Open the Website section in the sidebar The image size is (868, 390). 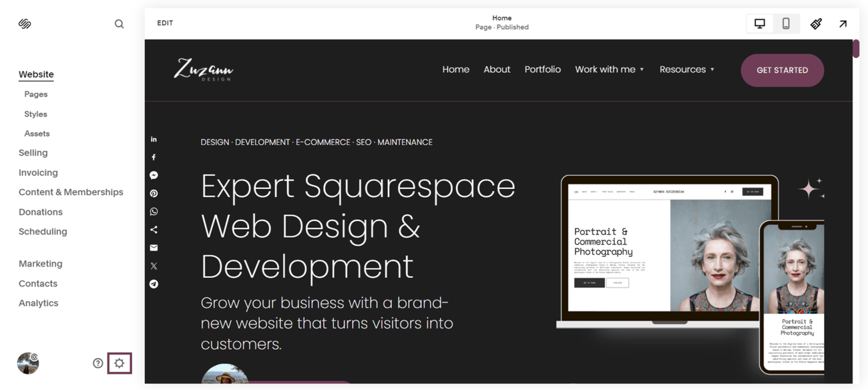pyautogui.click(x=36, y=74)
